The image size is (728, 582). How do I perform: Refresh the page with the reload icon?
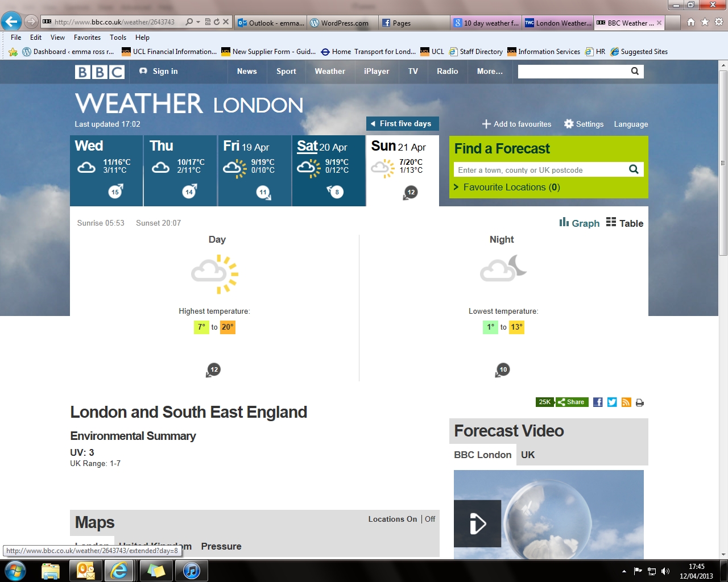point(217,22)
